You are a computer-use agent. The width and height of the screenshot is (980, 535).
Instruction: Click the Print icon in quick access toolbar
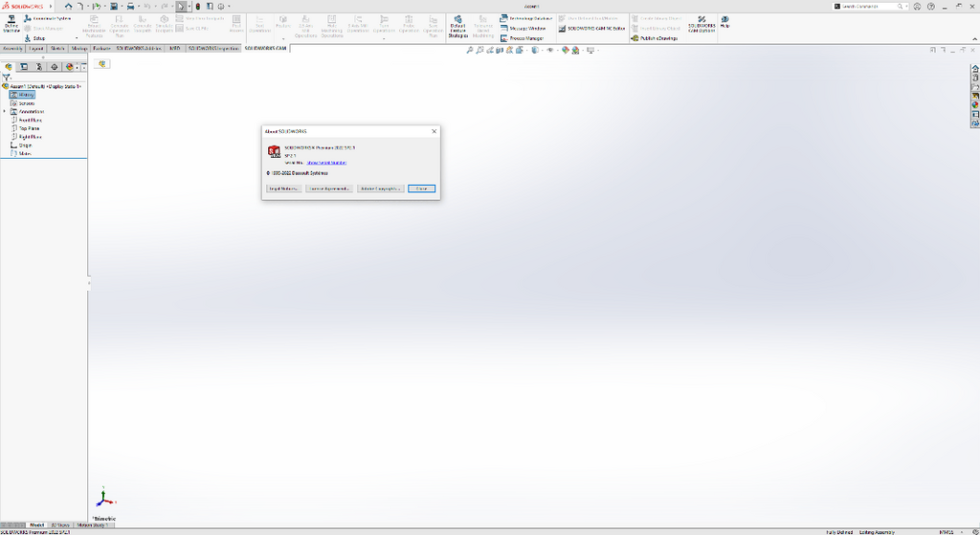pos(130,7)
